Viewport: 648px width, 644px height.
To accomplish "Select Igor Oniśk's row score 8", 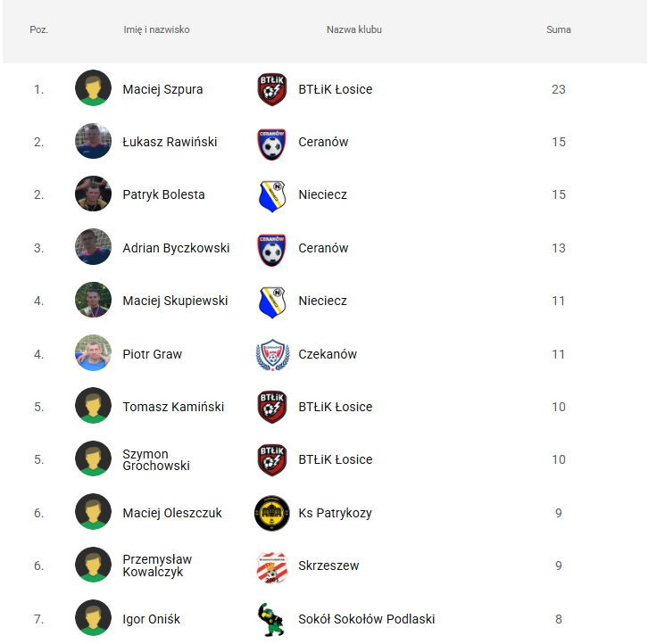I will click(559, 619).
